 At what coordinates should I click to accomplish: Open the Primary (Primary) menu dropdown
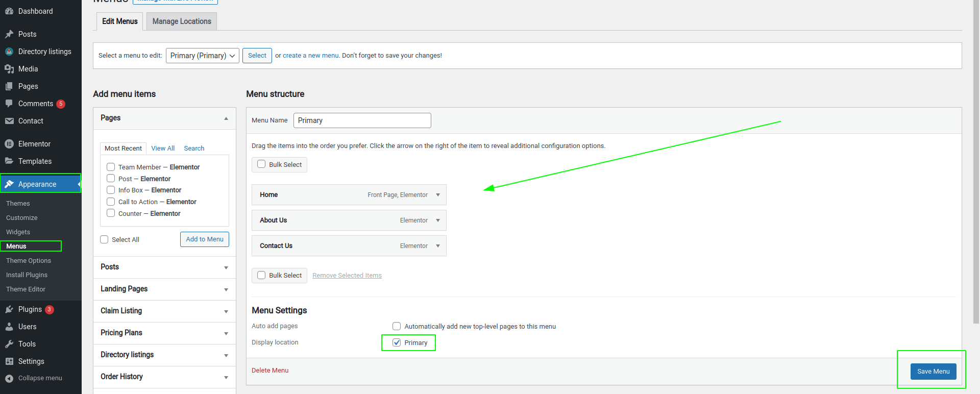pos(202,56)
